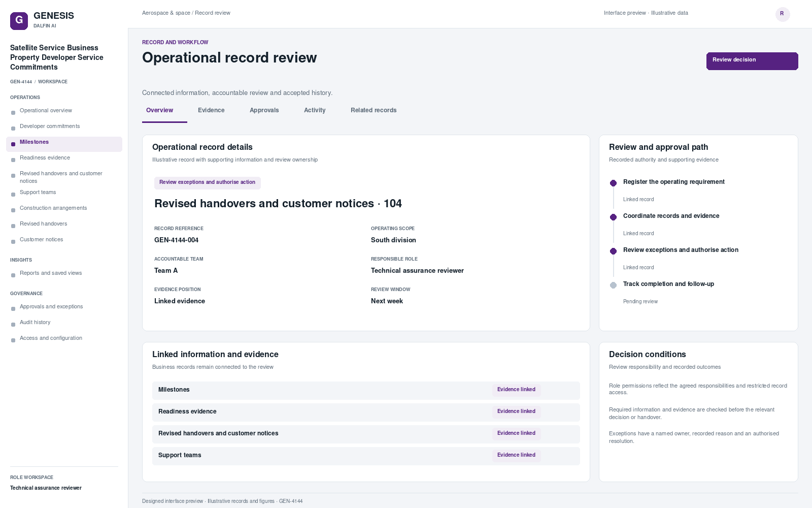The width and height of the screenshot is (812, 508).
Task: Select the Milestones linked information row
Action: tap(366, 391)
